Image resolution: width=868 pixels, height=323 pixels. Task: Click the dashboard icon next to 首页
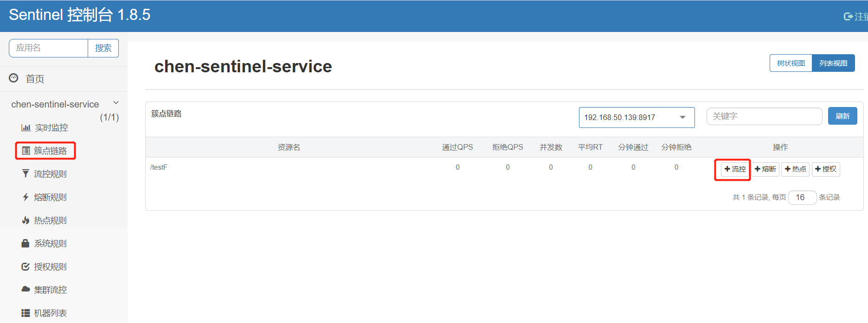coord(13,78)
